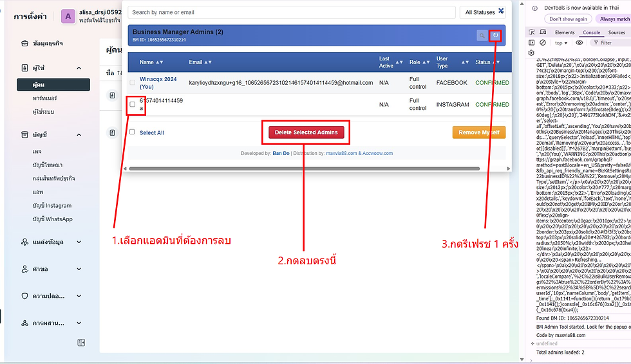
Task: Toggle the DevTools device toolbar icon
Action: 543,32
